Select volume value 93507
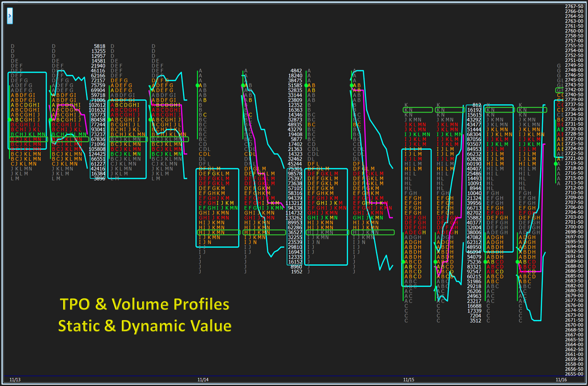This screenshot has width=588, height=386. coord(474,144)
